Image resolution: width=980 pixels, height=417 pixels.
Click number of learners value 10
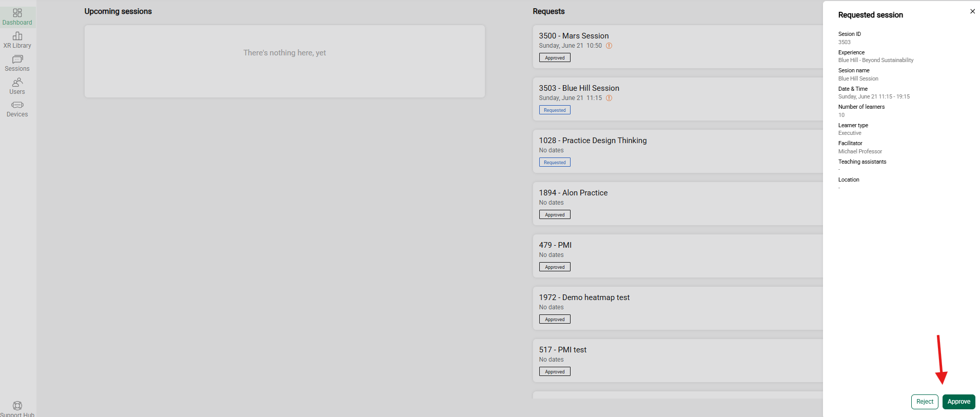click(x=841, y=115)
